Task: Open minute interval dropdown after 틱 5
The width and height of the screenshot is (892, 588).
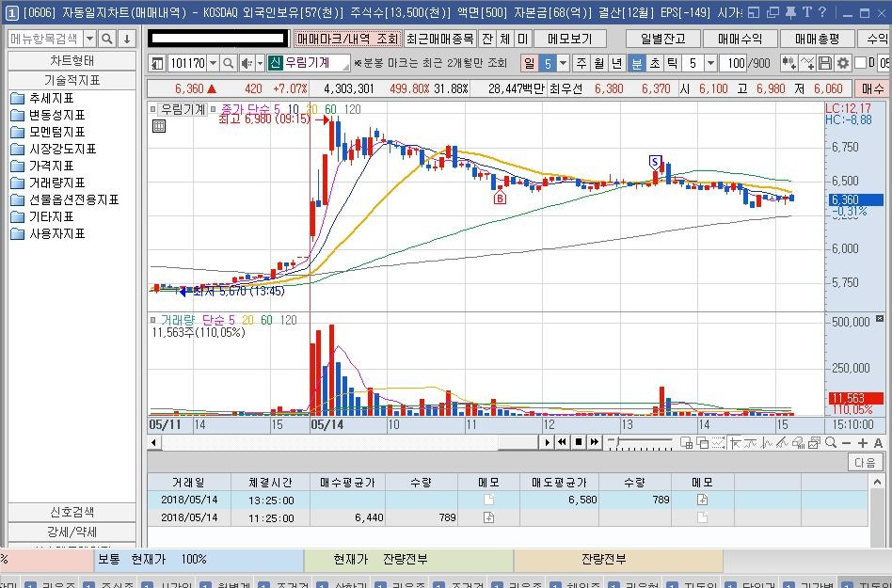Action: pyautogui.click(x=710, y=63)
